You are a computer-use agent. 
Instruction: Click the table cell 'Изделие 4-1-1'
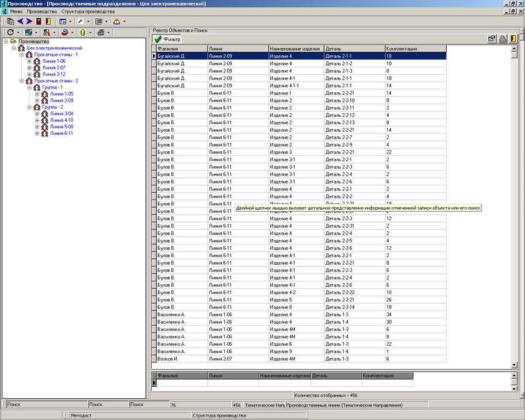[296, 86]
